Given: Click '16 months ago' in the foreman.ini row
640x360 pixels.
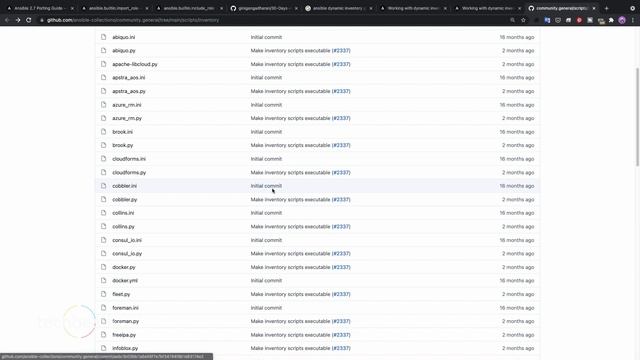Looking at the screenshot, I should coord(517,308).
